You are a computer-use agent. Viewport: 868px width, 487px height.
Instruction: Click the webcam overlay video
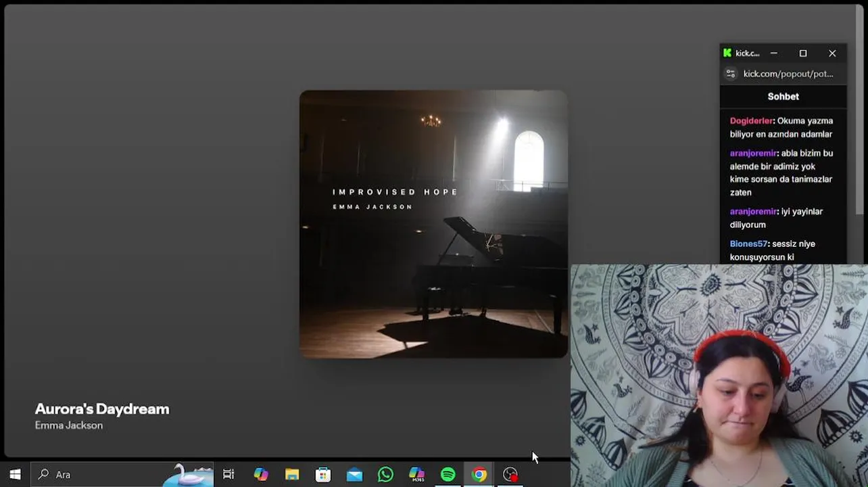pyautogui.click(x=719, y=375)
